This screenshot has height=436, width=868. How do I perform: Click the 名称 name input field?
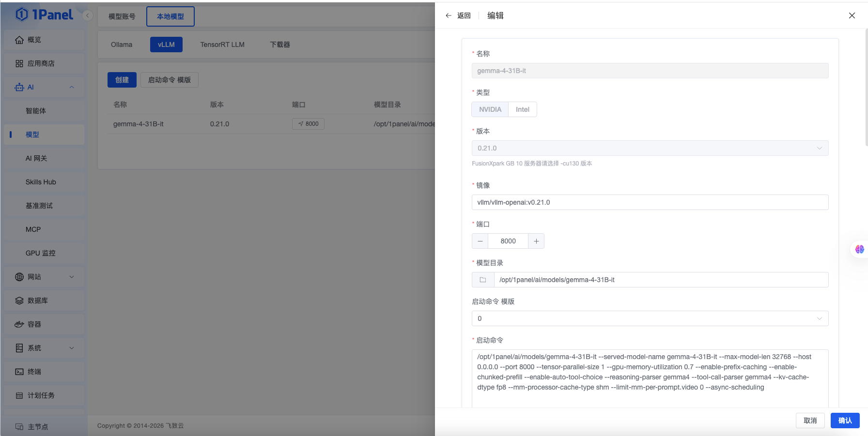click(x=650, y=71)
